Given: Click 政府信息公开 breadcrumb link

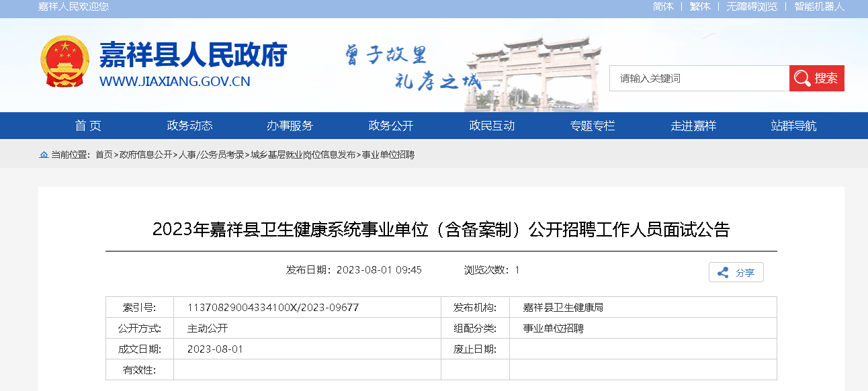Looking at the screenshot, I should click(146, 155).
